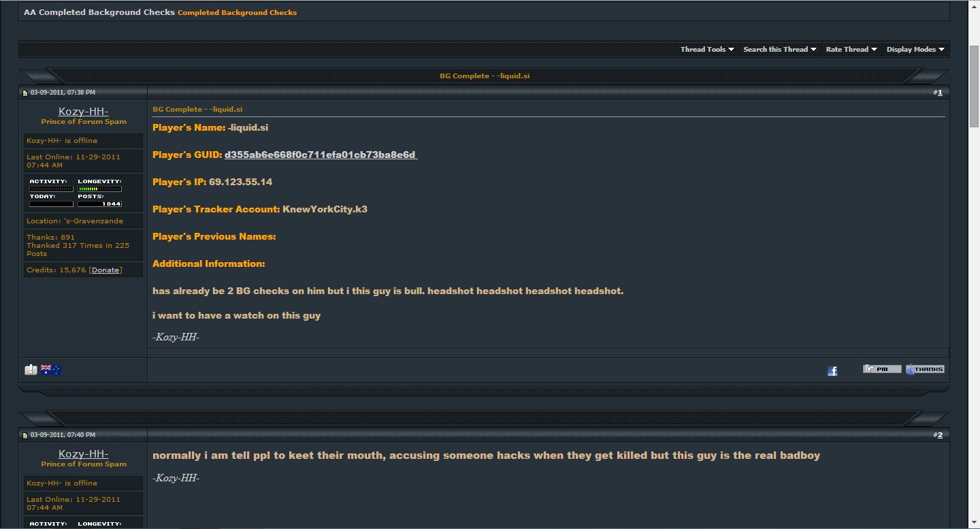Share the post via Facebook icon
The image size is (980, 529).
832,370
